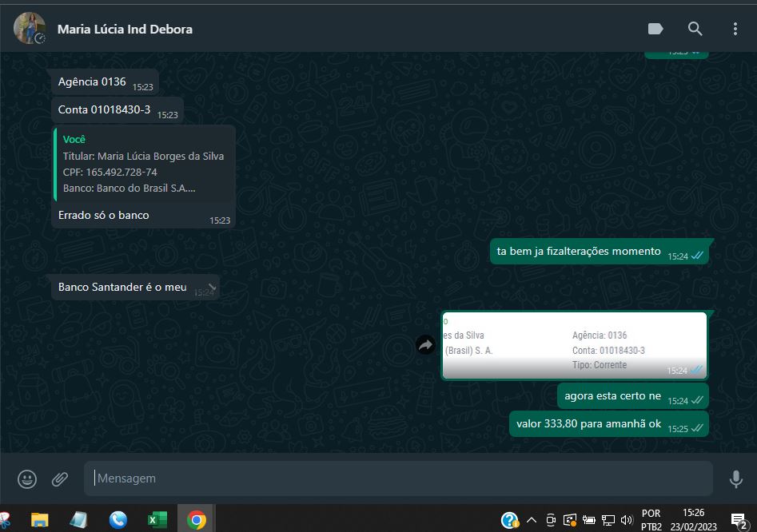Toggle the volume speaker tray icon
This screenshot has width=757, height=532.
click(626, 520)
